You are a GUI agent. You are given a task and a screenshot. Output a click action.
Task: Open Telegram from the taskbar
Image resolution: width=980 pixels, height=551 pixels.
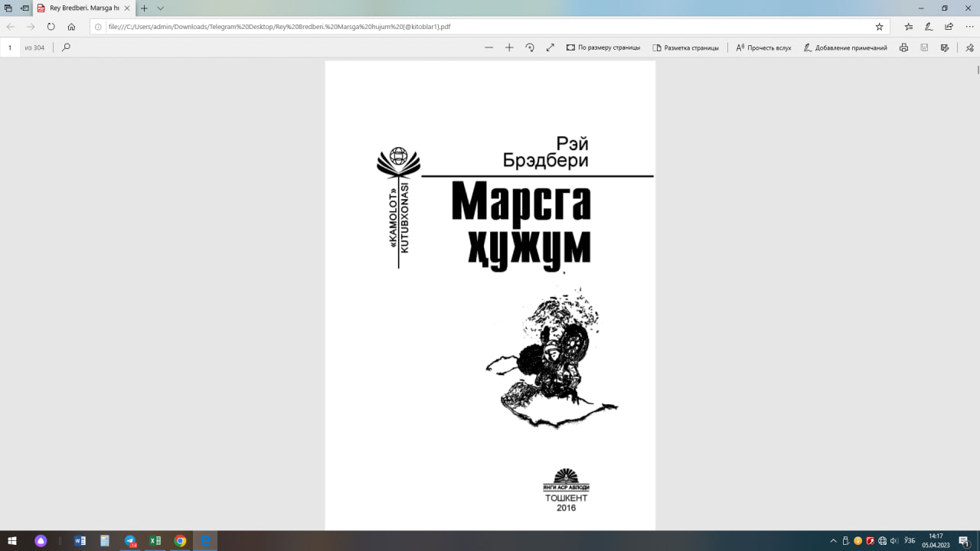(x=130, y=541)
